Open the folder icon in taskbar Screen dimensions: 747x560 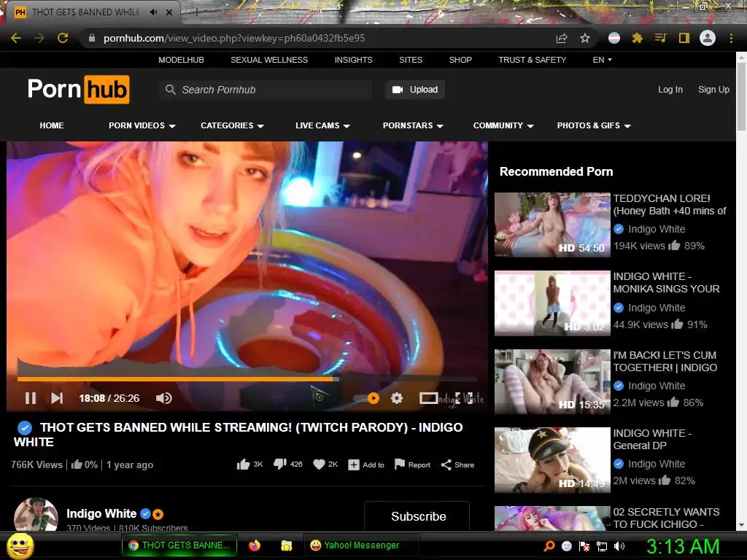pos(286,545)
